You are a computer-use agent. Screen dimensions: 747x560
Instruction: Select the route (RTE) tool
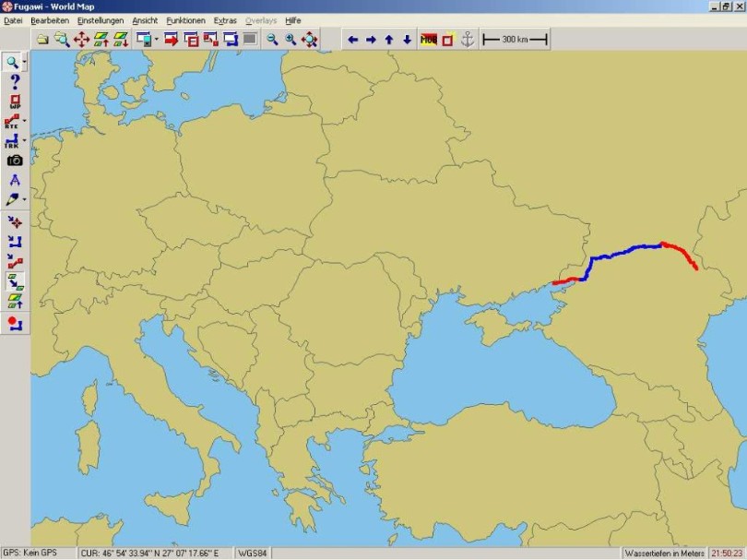[12, 120]
